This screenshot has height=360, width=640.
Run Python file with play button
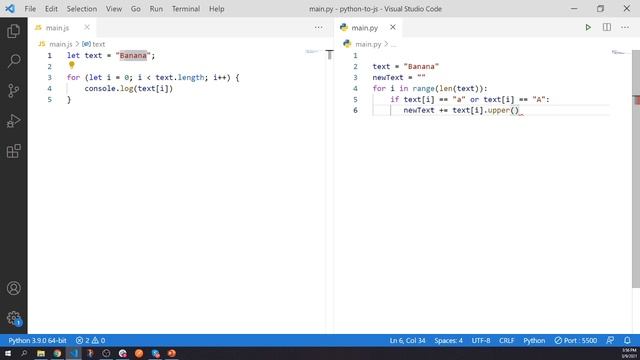click(588, 27)
